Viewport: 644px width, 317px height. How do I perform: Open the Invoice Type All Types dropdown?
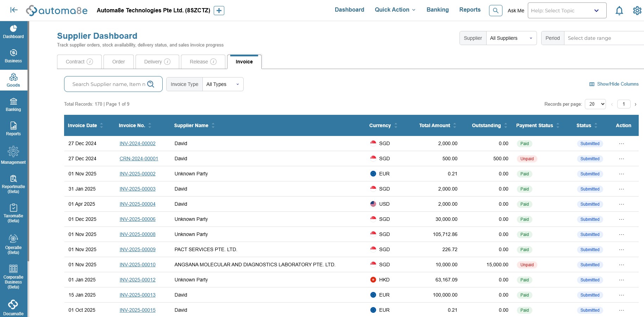[223, 84]
